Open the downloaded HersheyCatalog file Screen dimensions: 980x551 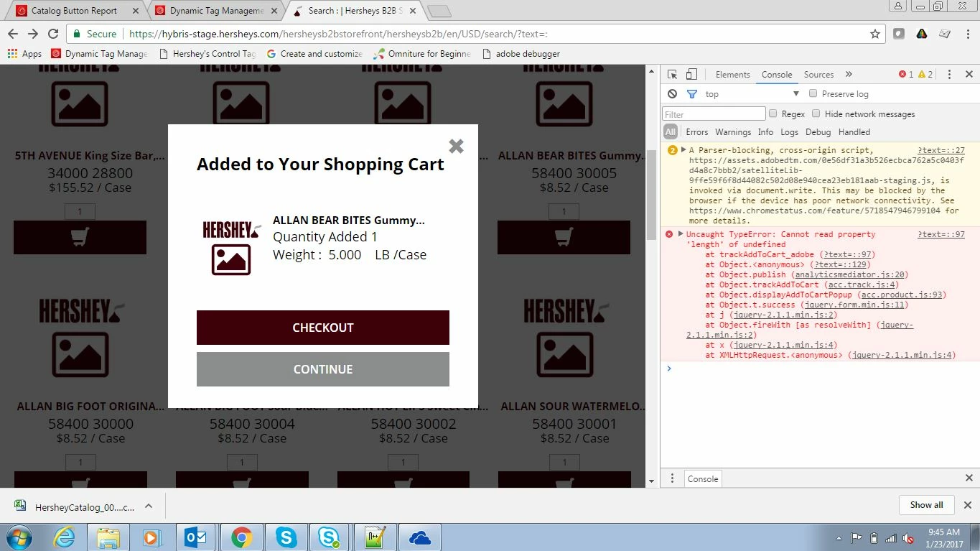(75, 506)
